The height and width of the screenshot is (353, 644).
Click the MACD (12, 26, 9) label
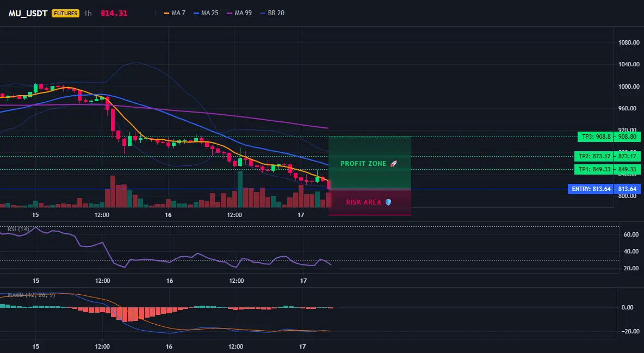(31, 295)
